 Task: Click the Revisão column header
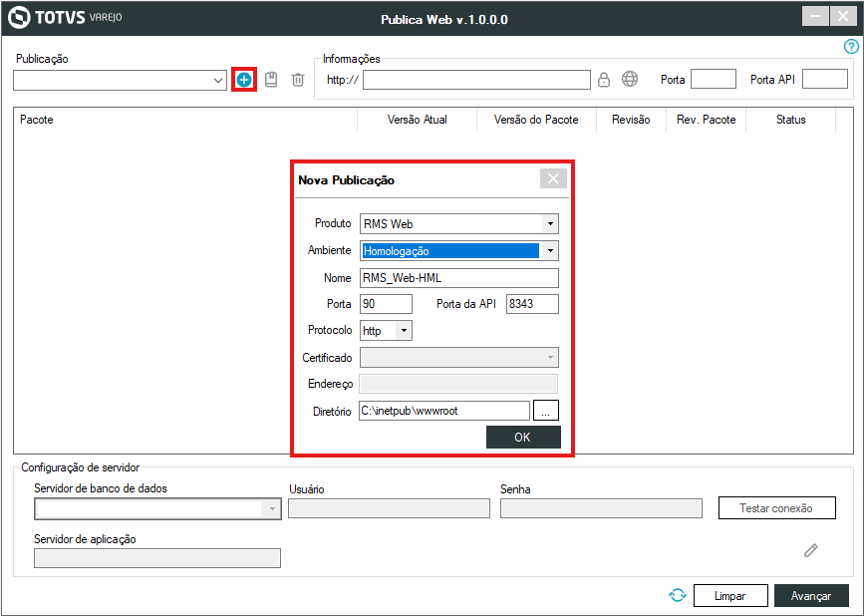[631, 120]
